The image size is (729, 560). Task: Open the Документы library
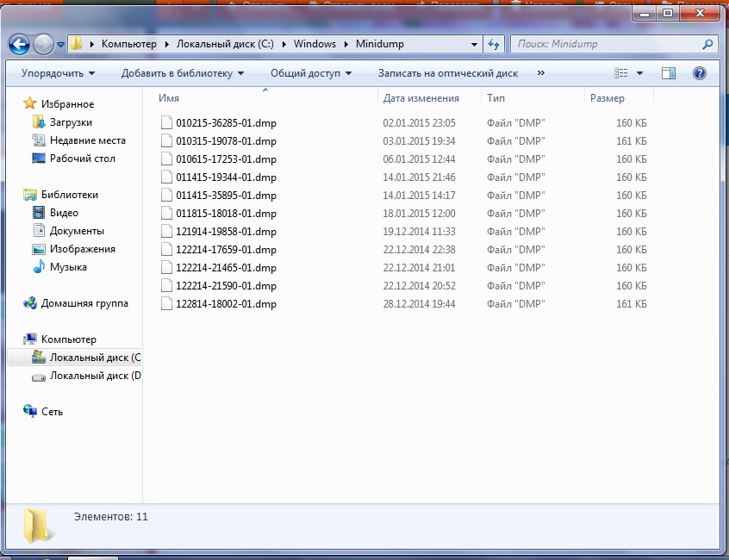[77, 231]
